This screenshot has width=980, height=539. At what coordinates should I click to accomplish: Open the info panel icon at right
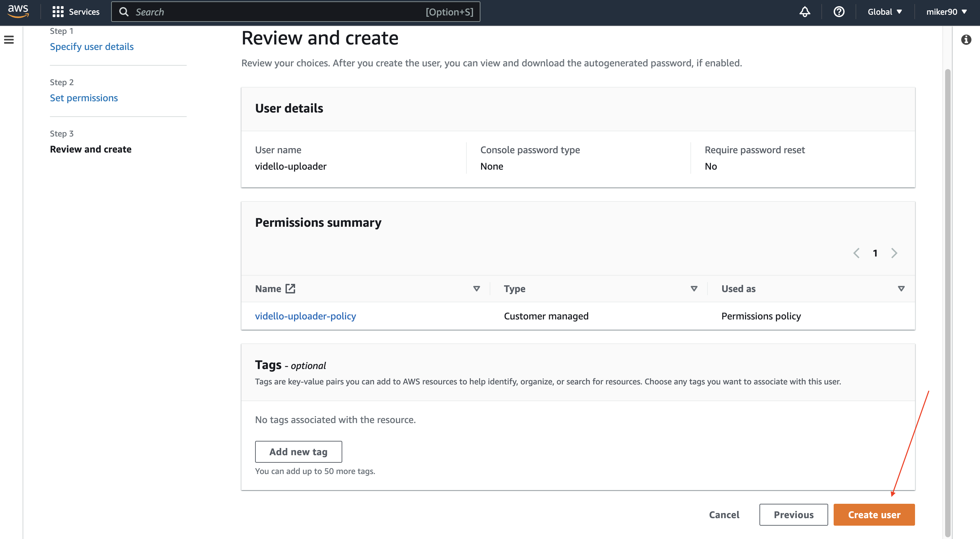pos(966,40)
